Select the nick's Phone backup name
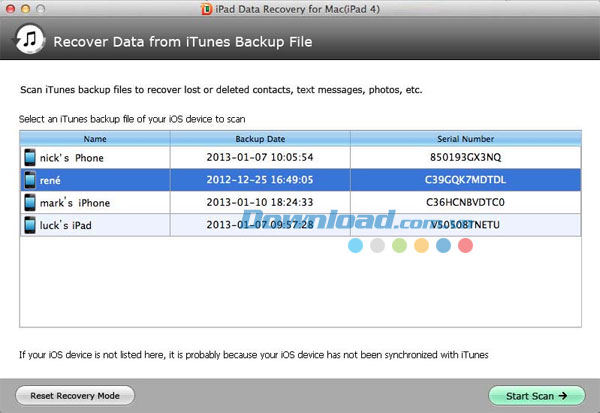 [72, 158]
